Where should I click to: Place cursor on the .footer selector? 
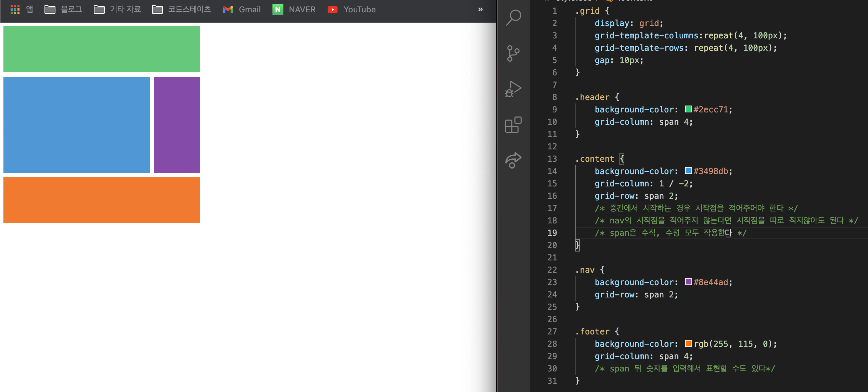point(595,332)
